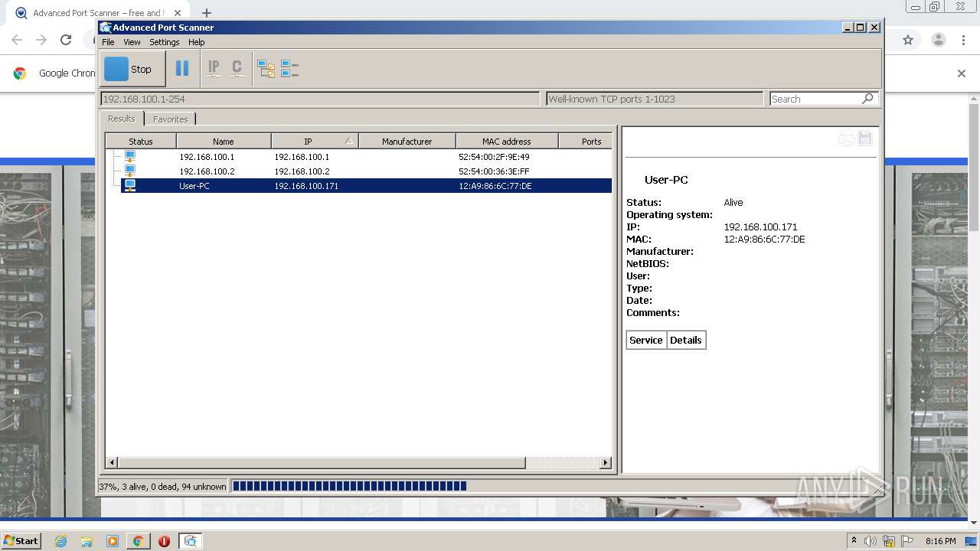Click MAC address 52:54:00:36:3E:FF
This screenshot has height=551, width=980.
(494, 171)
